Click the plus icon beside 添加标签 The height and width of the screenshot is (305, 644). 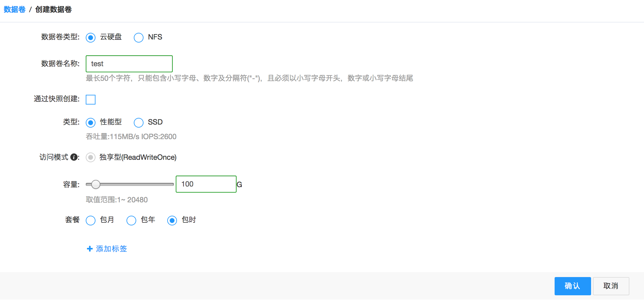coord(89,249)
